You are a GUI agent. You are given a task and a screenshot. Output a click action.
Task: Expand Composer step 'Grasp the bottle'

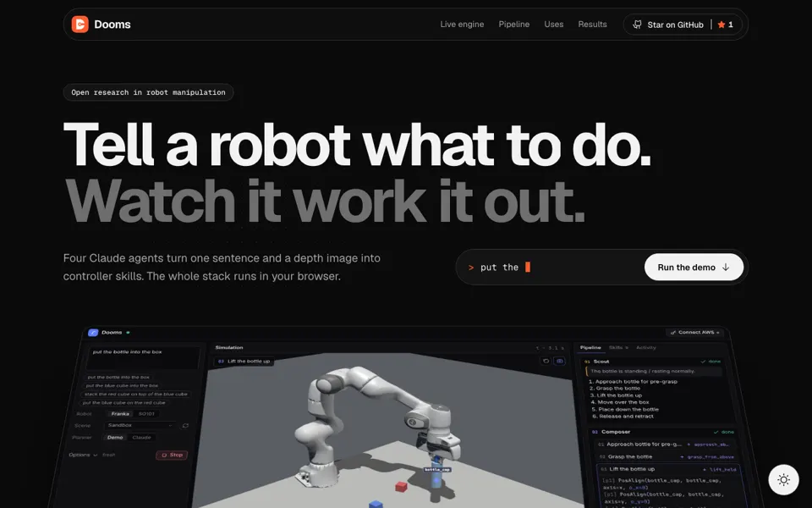tap(667, 456)
